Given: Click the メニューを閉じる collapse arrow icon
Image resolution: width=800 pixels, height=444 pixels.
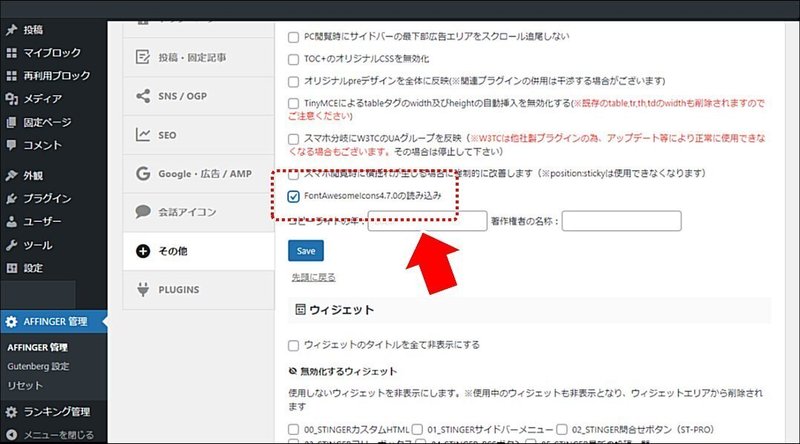Looking at the screenshot, I should [11, 435].
